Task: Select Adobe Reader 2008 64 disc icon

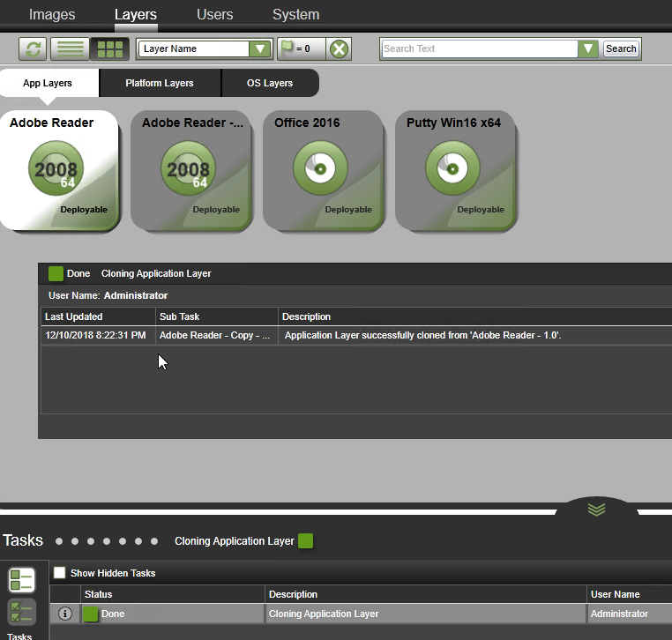Action: (x=56, y=168)
